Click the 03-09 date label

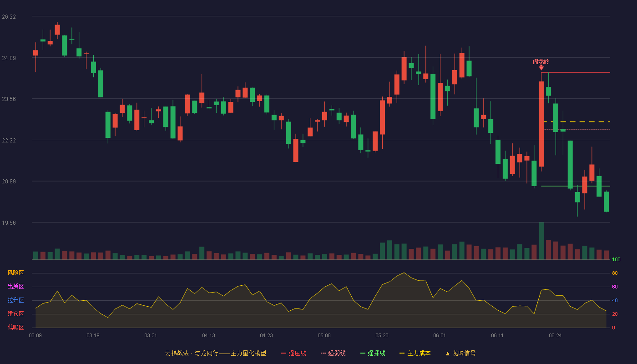click(x=35, y=335)
